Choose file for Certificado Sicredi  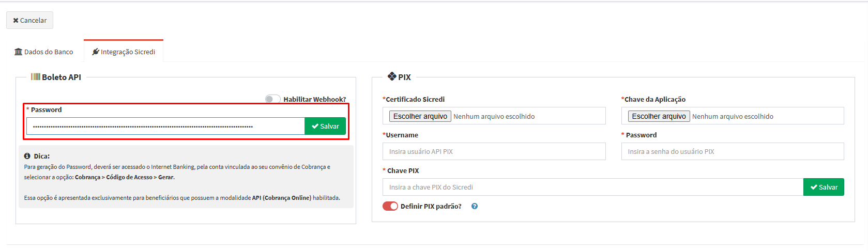[x=420, y=116]
